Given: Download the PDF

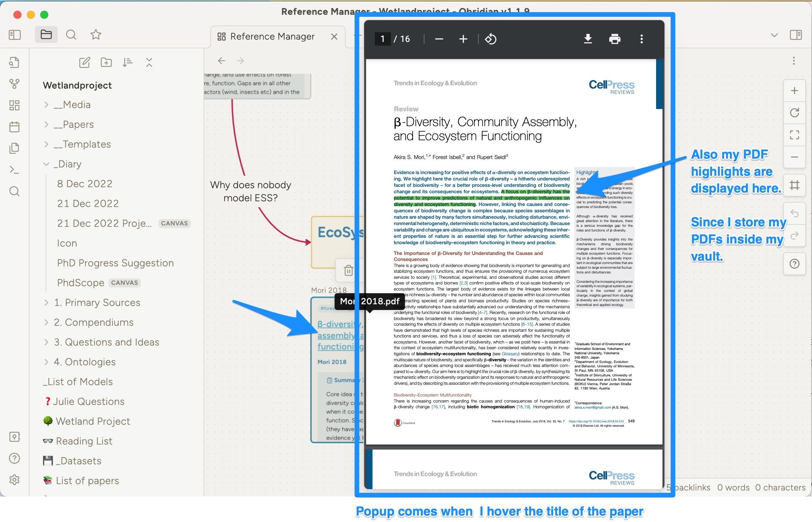Looking at the screenshot, I should point(588,39).
